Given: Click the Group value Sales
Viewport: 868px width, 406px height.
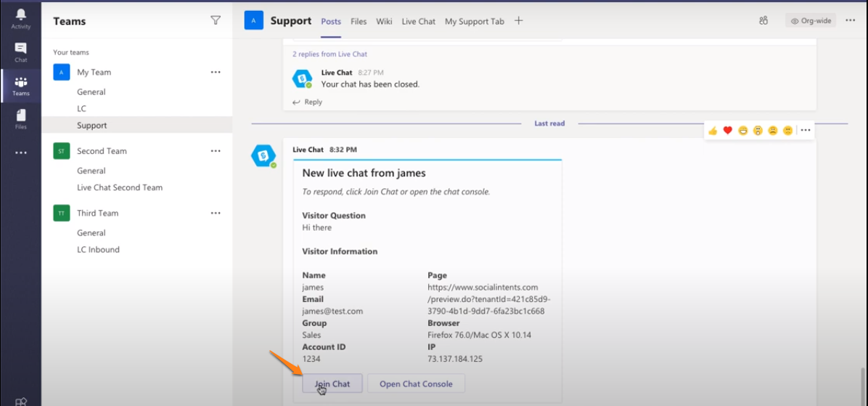Looking at the screenshot, I should (x=311, y=335).
